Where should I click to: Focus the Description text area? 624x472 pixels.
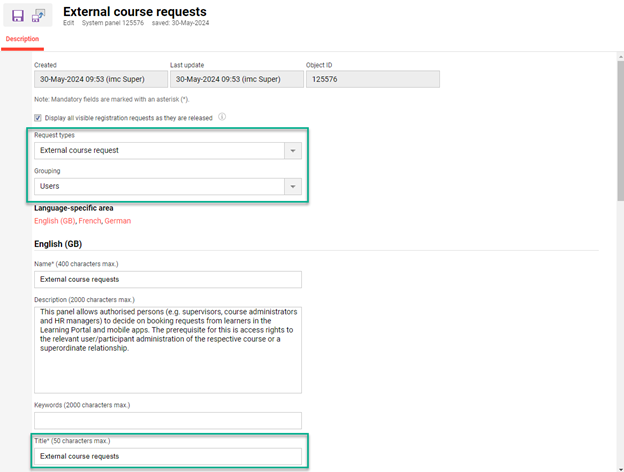[167, 350]
